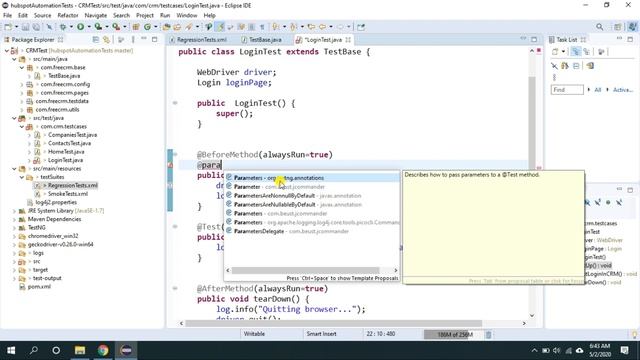
Task: Open dropdown arrow beside New Task icon
Action: tap(563, 52)
